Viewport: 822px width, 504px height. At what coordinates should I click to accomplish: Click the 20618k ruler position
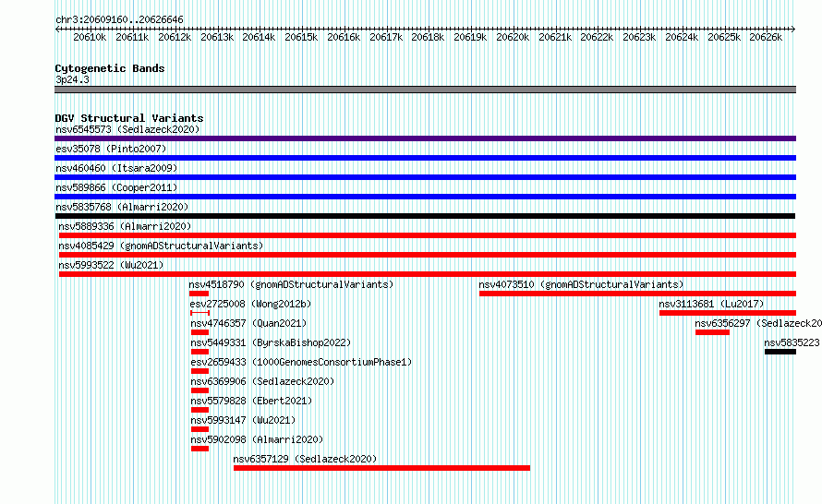click(x=428, y=37)
